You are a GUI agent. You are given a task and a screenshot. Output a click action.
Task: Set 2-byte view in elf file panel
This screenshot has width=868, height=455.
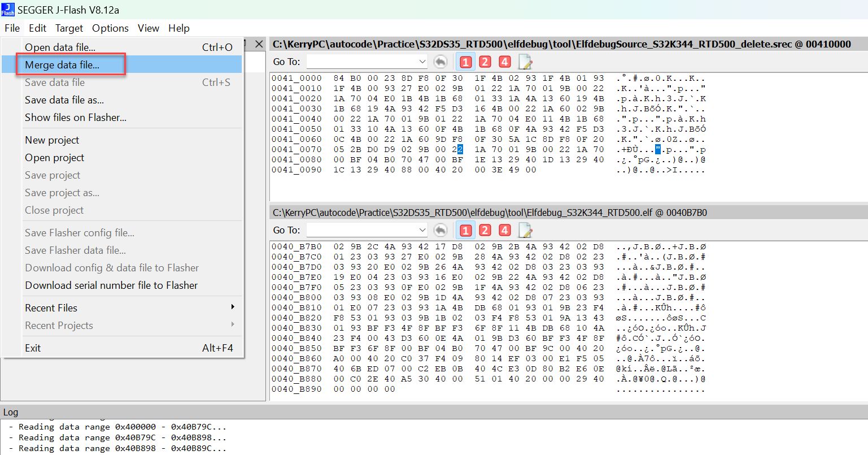[485, 230]
